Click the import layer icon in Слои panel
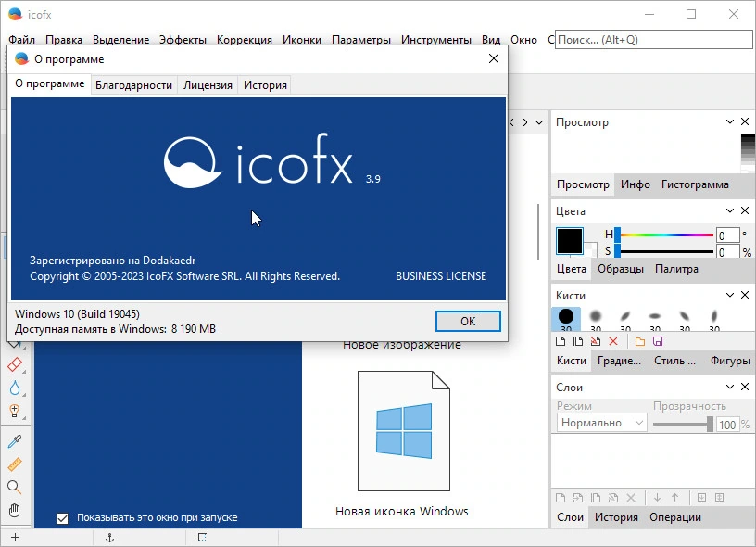Image resolution: width=756 pixels, height=547 pixels. pos(577,498)
